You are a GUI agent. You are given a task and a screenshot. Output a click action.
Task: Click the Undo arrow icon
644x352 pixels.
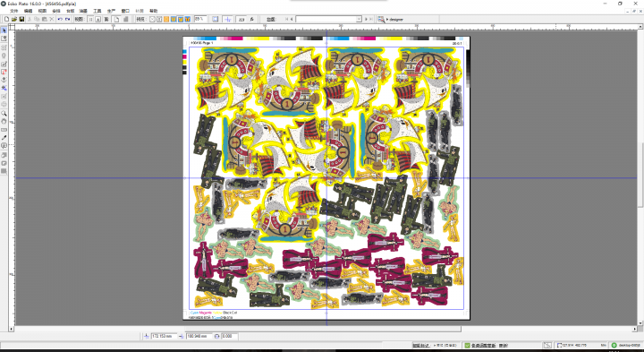pos(60,19)
